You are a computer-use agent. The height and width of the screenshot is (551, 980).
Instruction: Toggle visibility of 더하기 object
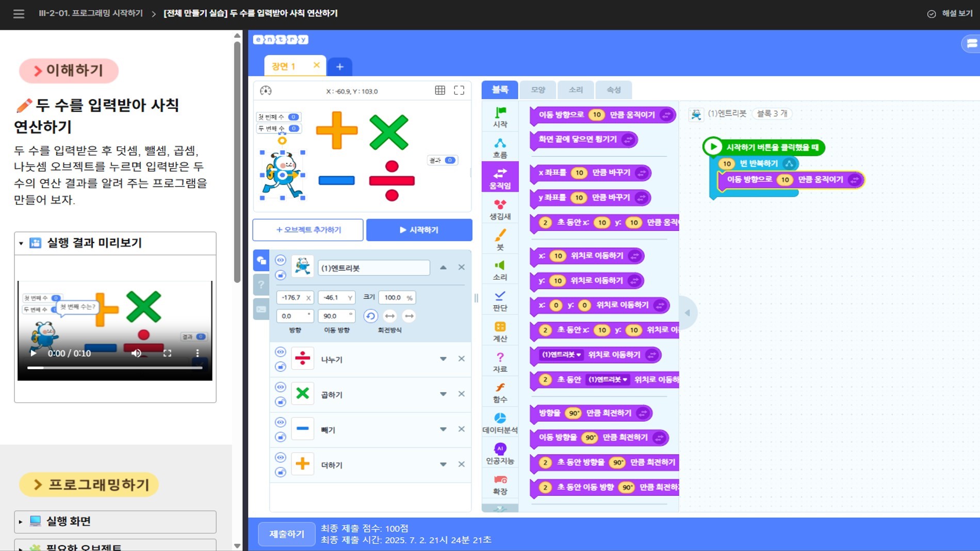[x=281, y=457]
